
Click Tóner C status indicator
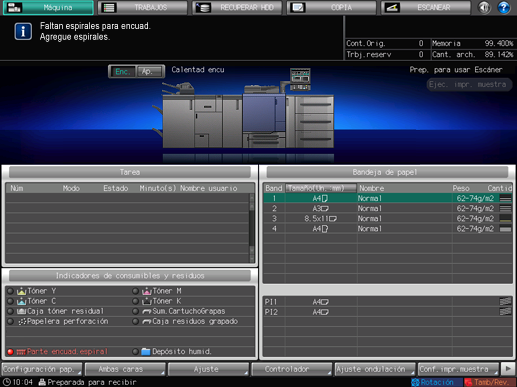10,301
